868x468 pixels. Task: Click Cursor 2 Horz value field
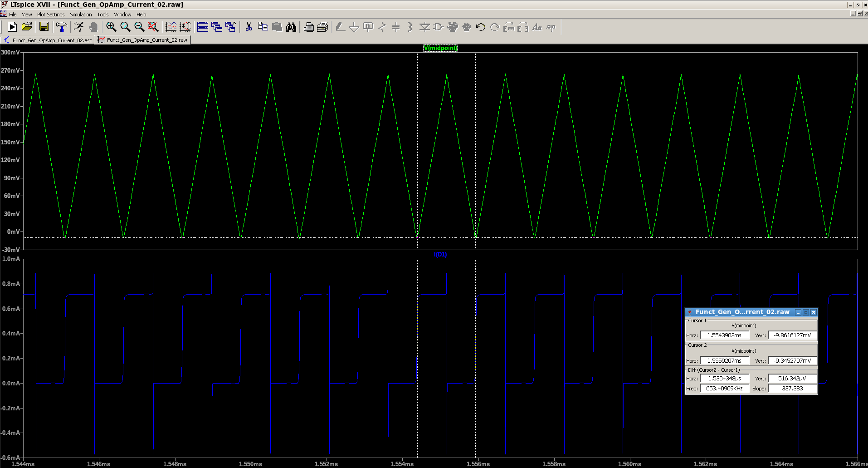[724, 361]
